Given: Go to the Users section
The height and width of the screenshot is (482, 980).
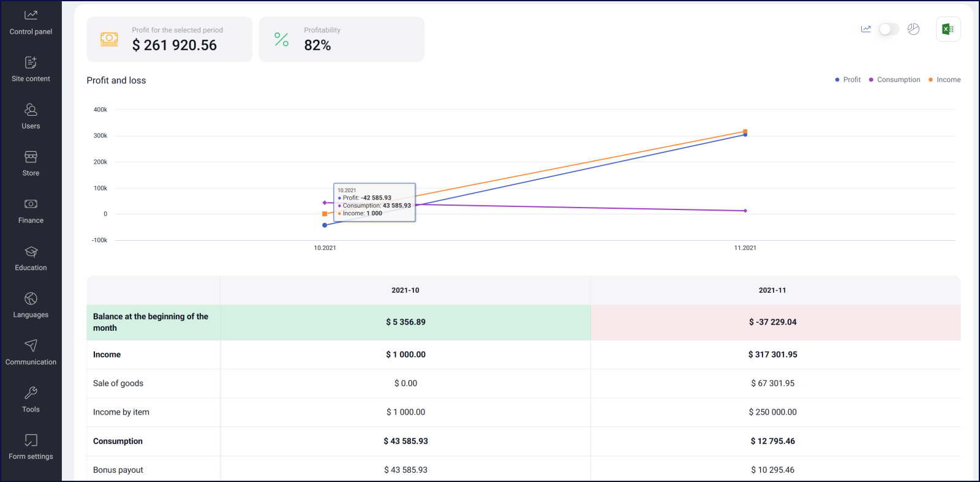Looking at the screenshot, I should tap(31, 117).
